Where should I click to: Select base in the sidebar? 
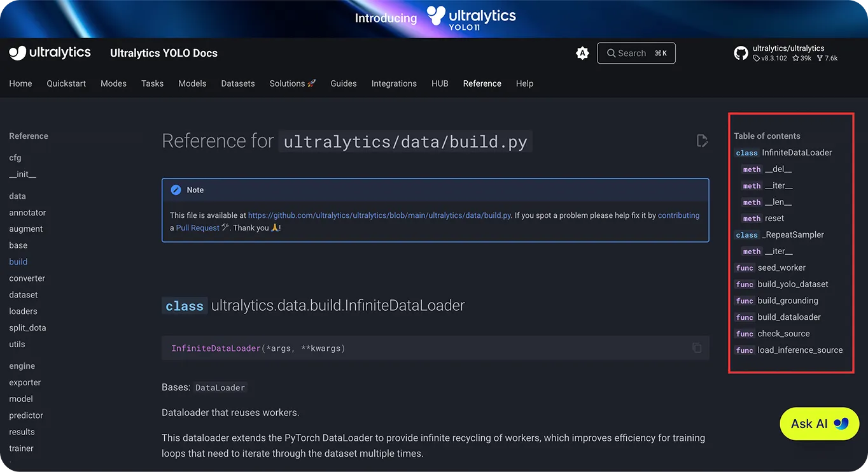(18, 246)
